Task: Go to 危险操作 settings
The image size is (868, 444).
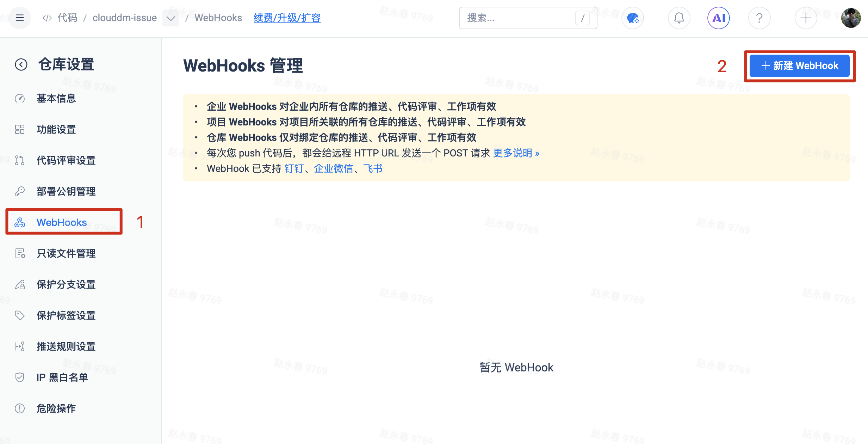Action: click(56, 408)
